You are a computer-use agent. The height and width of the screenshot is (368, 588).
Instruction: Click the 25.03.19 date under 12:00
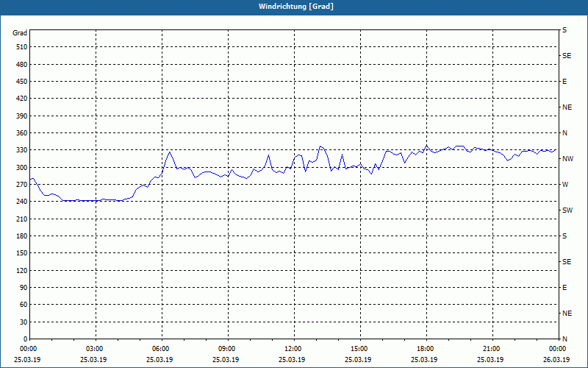tap(292, 360)
